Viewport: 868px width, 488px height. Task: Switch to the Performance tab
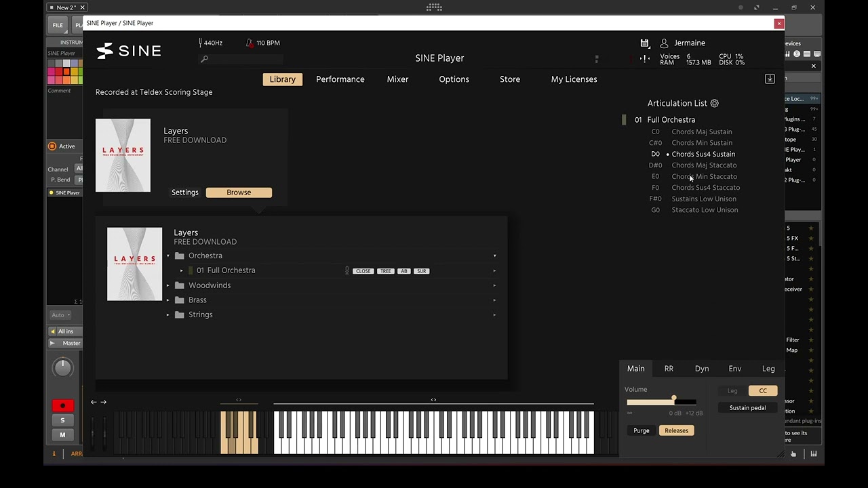coord(340,79)
